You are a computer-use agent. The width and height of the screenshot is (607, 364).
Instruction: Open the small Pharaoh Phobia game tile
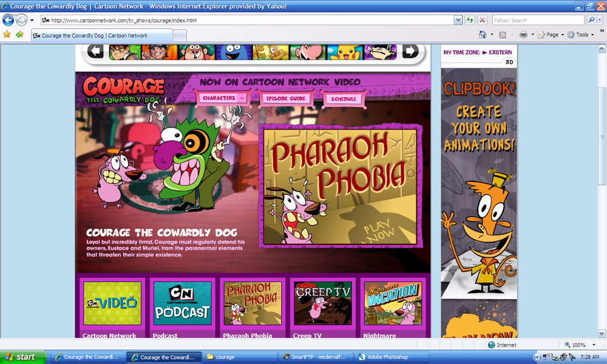253,303
